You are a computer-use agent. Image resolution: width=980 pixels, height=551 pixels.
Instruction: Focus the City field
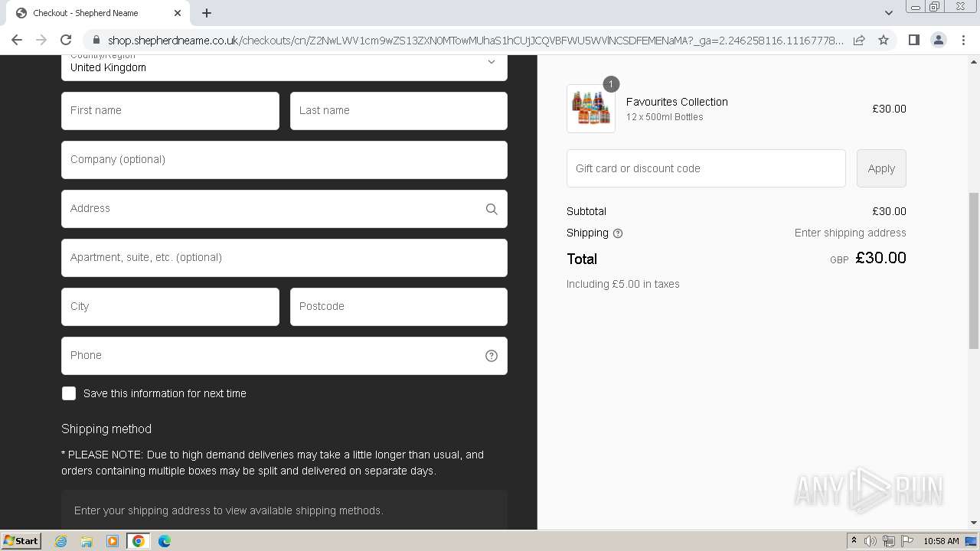click(x=170, y=306)
